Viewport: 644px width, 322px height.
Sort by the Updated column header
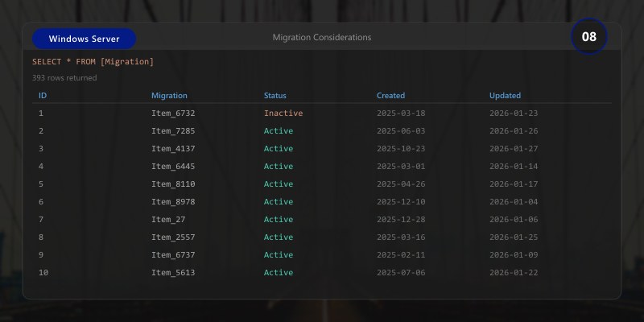[505, 95]
